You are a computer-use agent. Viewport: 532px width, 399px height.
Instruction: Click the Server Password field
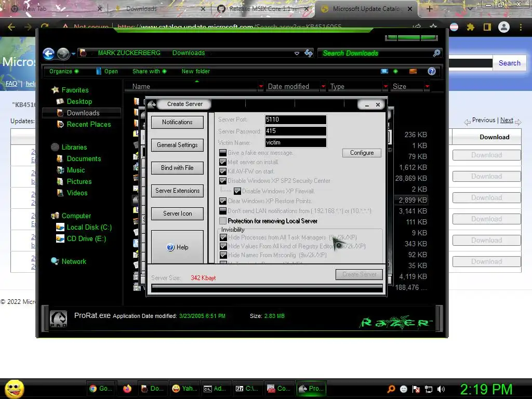[x=296, y=131]
